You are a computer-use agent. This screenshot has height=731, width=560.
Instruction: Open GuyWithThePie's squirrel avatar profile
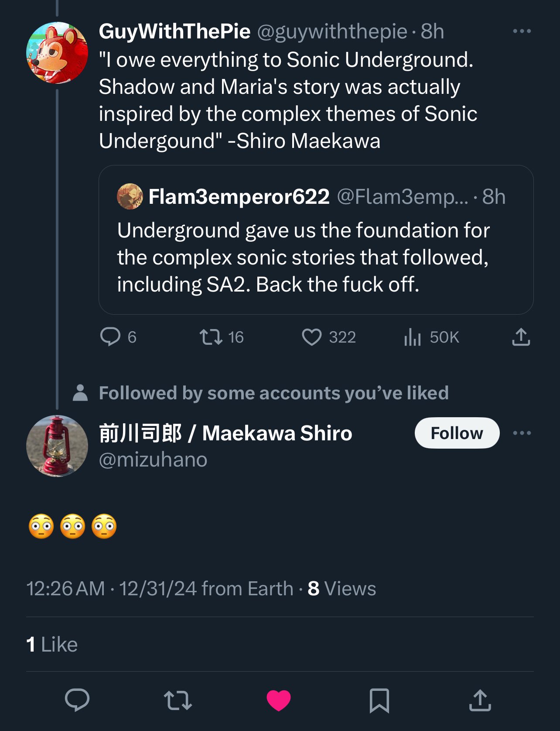[x=57, y=52]
